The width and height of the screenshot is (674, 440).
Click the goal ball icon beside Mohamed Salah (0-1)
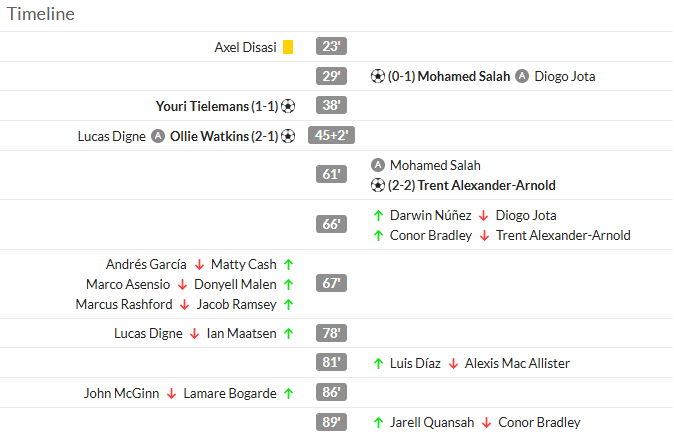point(377,76)
